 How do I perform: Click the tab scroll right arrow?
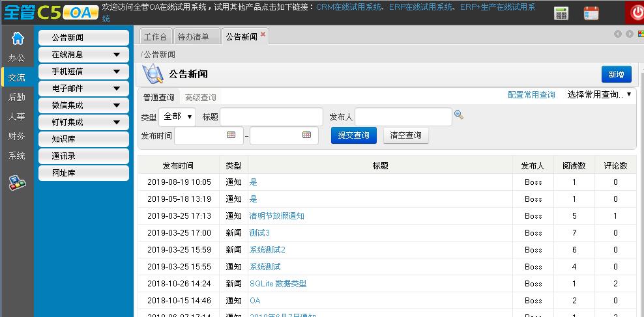click(629, 34)
